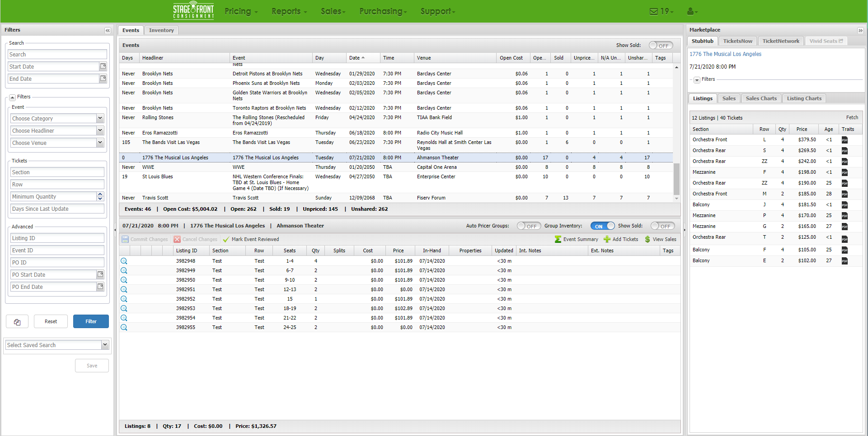Click PDF trait icon for Mezzanine $198.00
Image resolution: width=868 pixels, height=436 pixels.
point(845,172)
